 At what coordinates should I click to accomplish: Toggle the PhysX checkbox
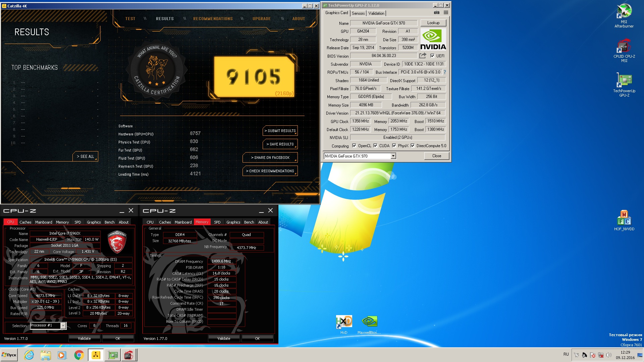click(x=394, y=146)
